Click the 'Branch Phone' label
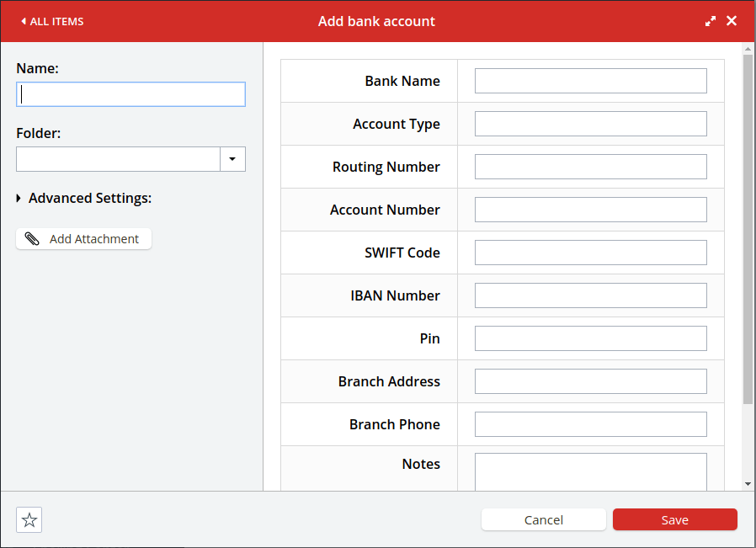This screenshot has width=756, height=548. pyautogui.click(x=394, y=424)
